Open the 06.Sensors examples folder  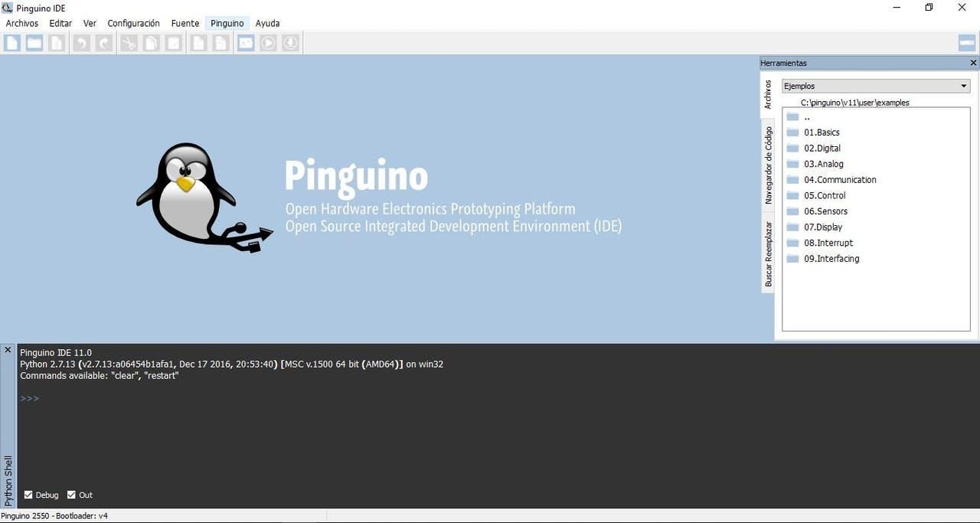tap(825, 211)
